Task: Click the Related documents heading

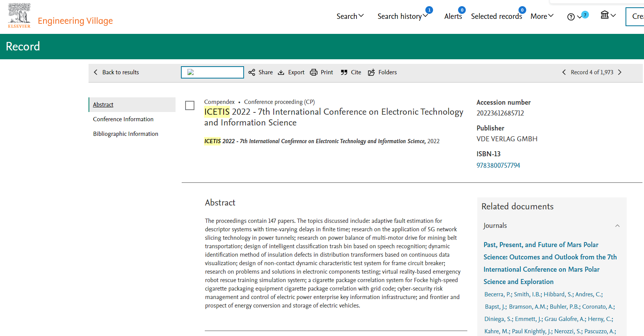Action: click(x=517, y=207)
